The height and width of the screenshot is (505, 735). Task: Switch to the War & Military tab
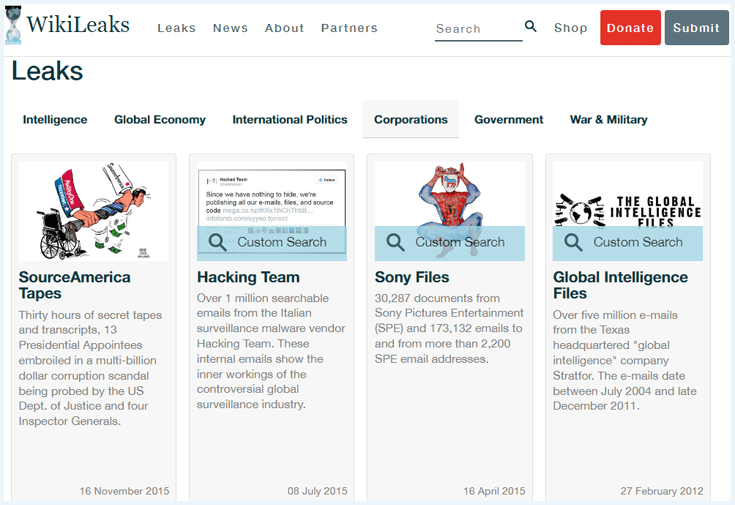(x=608, y=120)
